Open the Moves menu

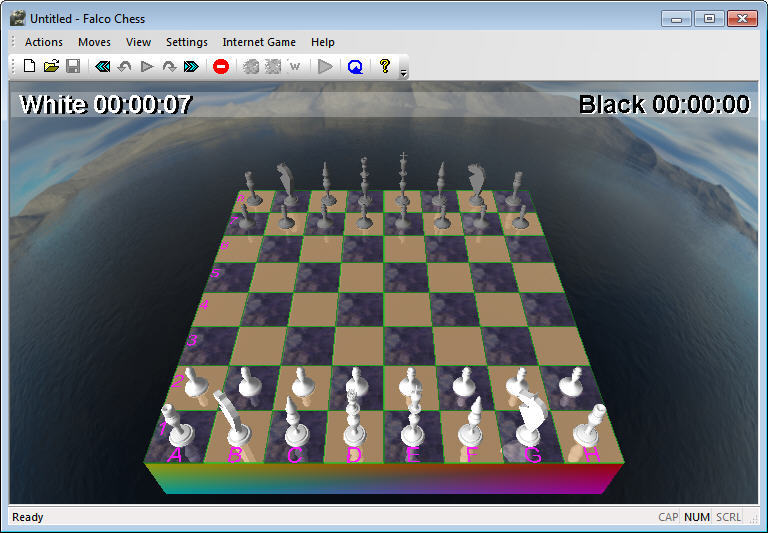click(94, 42)
